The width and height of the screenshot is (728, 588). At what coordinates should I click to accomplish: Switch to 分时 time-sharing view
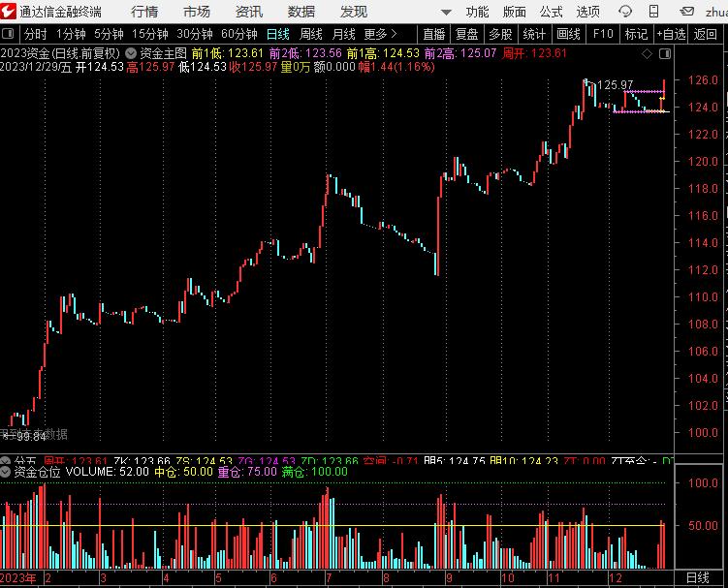point(35,34)
